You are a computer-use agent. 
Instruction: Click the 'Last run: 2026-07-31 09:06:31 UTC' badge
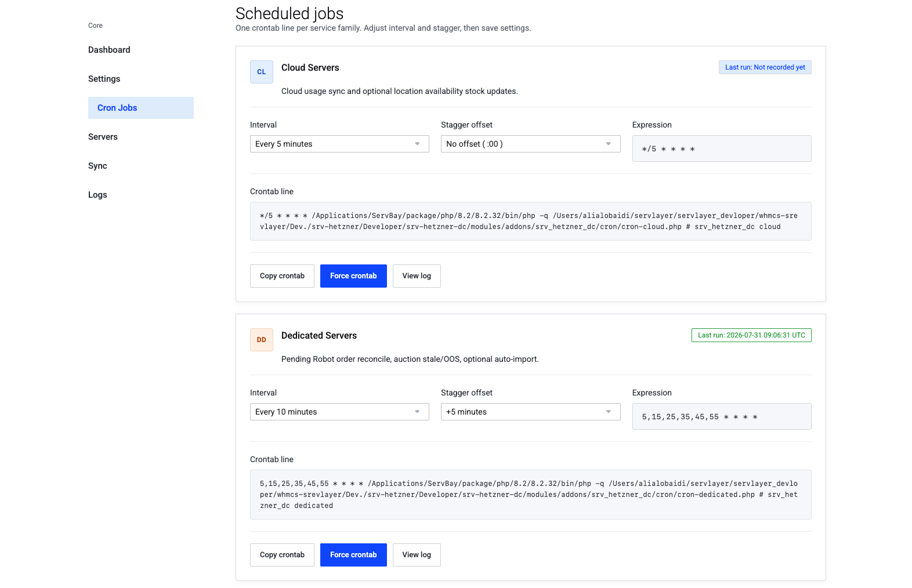[x=751, y=335]
